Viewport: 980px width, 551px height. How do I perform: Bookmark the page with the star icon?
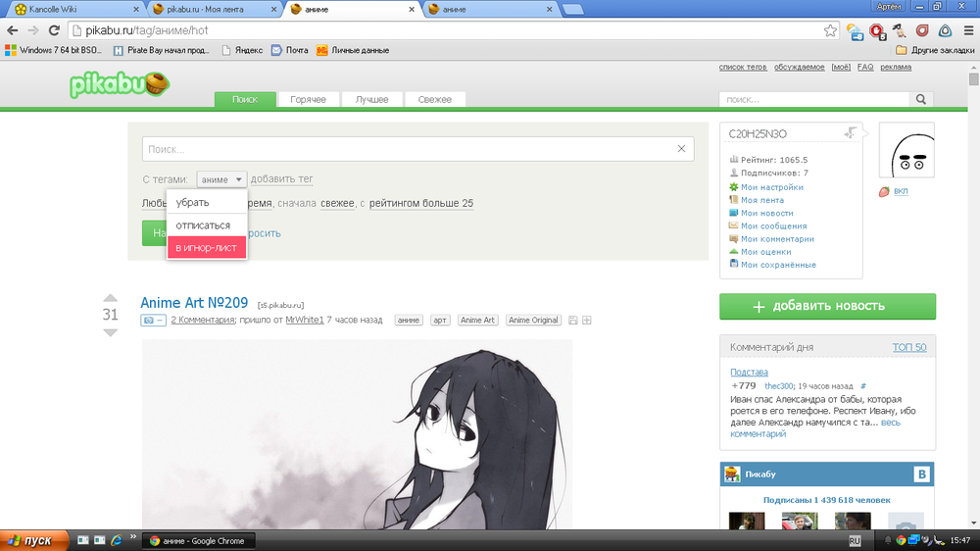tap(830, 30)
